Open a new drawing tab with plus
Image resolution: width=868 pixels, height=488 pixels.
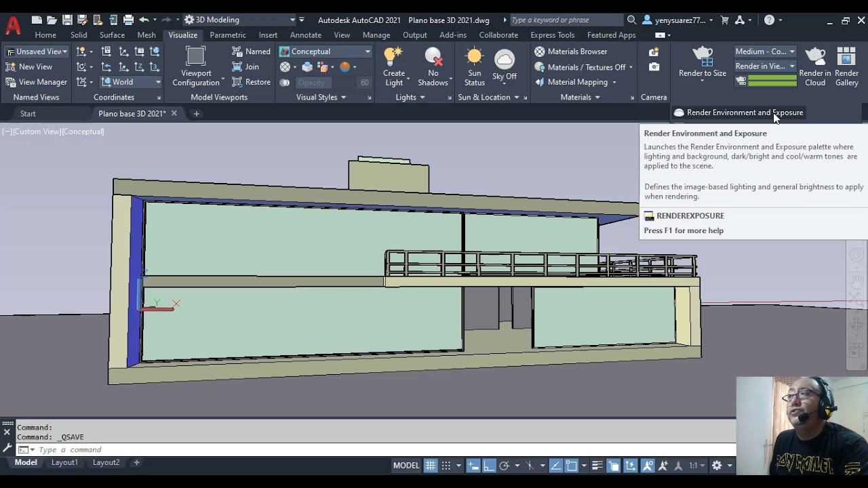pyautogui.click(x=197, y=114)
